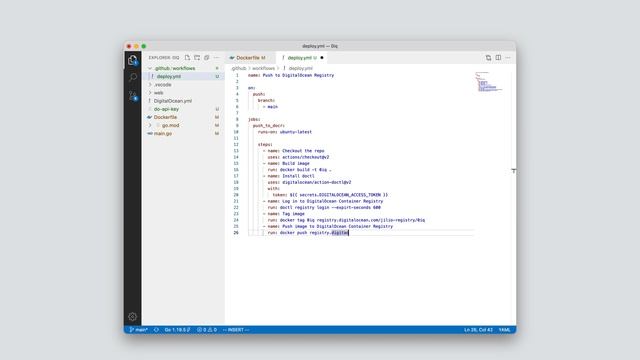This screenshot has width=640, height=360.
Task: Click the main branch indicator
Action: (138, 330)
